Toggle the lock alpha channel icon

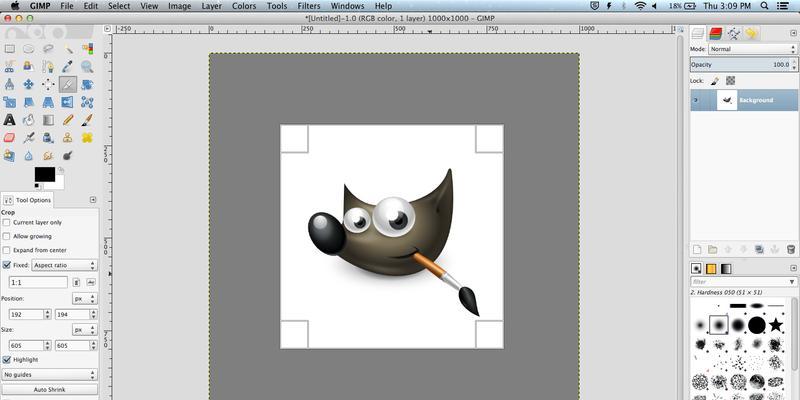(x=731, y=81)
